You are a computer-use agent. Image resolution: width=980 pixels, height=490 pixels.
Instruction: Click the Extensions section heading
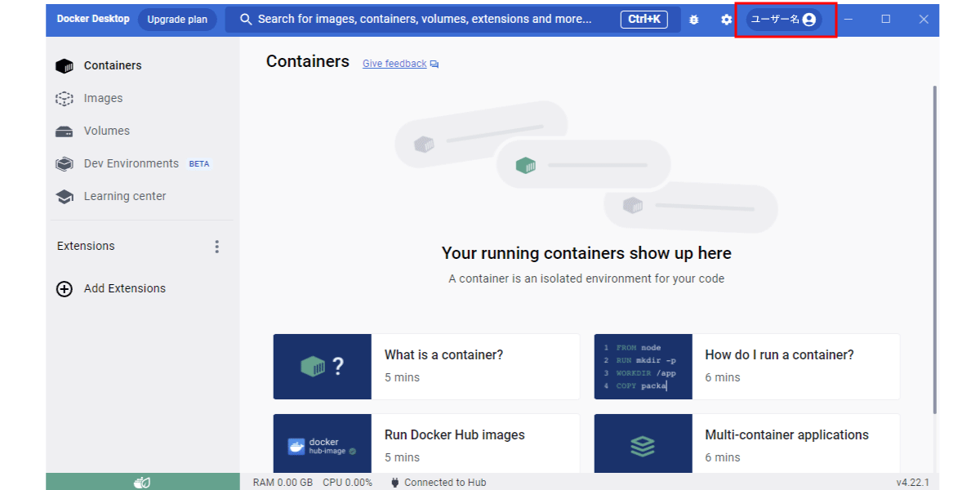pyautogui.click(x=86, y=246)
